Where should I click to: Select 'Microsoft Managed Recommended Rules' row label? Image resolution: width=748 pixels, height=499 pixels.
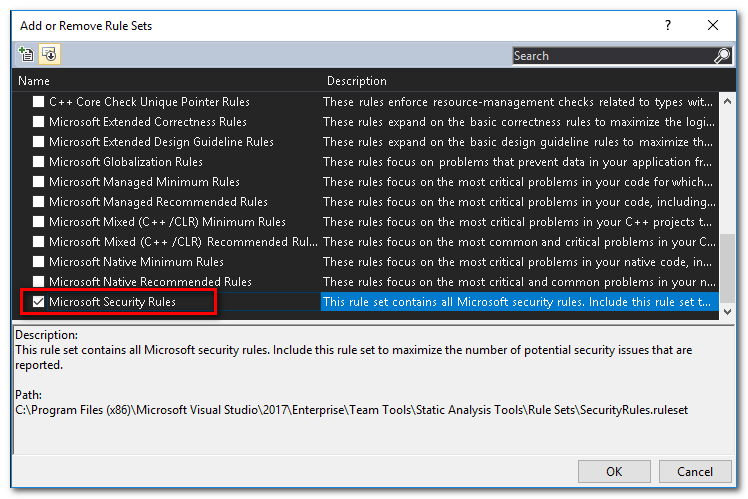coord(158,202)
